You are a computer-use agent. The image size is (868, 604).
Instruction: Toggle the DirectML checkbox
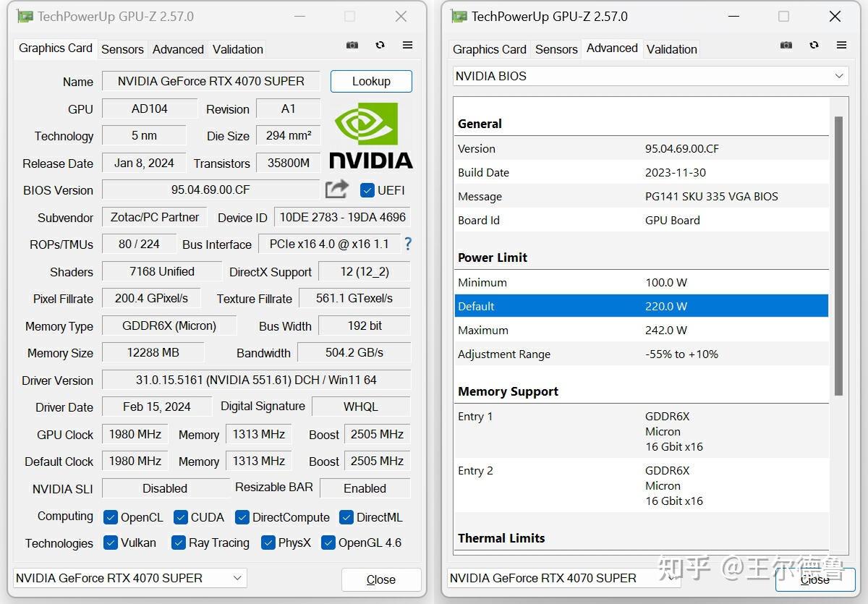pos(346,517)
